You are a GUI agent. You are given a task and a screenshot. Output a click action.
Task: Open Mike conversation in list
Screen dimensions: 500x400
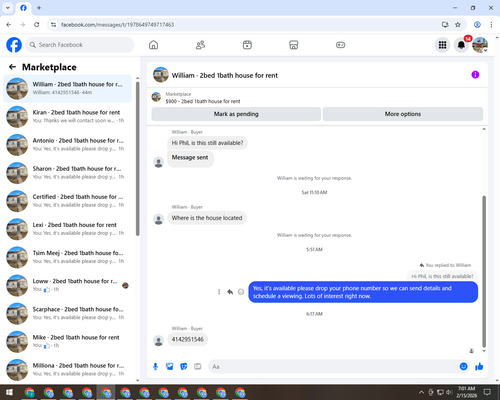click(x=67, y=342)
